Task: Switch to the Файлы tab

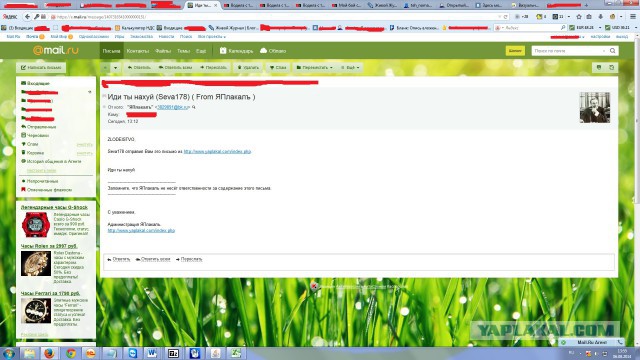Action: click(163, 51)
